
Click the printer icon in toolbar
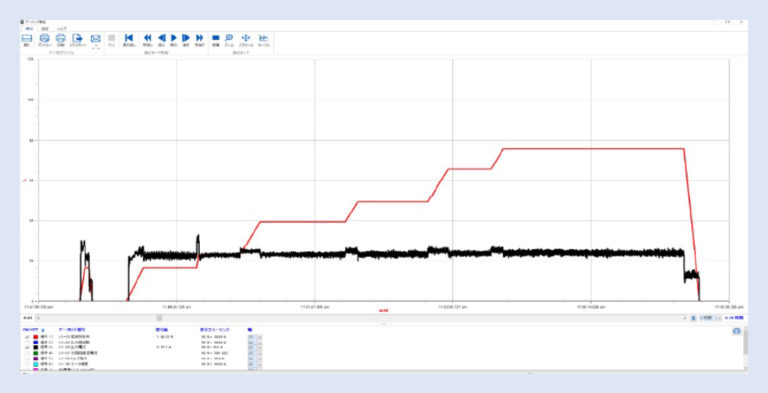click(x=61, y=38)
